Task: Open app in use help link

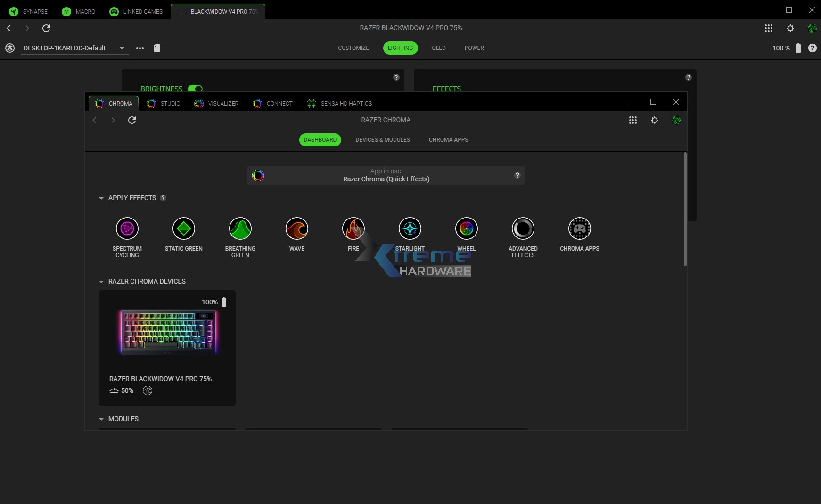Action: click(517, 175)
